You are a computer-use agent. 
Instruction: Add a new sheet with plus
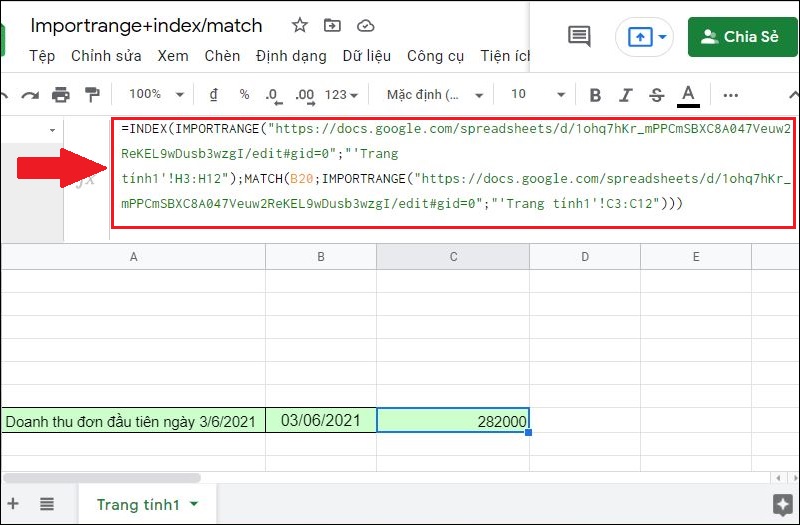point(13,504)
